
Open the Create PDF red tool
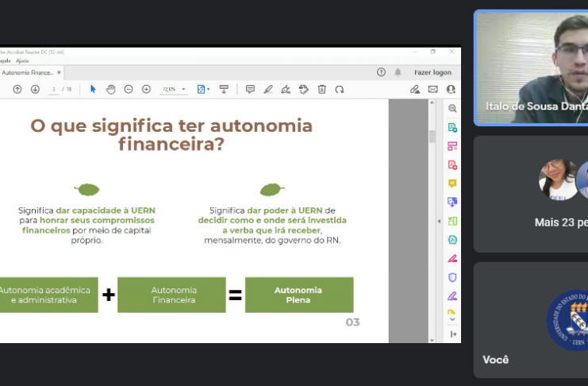click(x=452, y=165)
